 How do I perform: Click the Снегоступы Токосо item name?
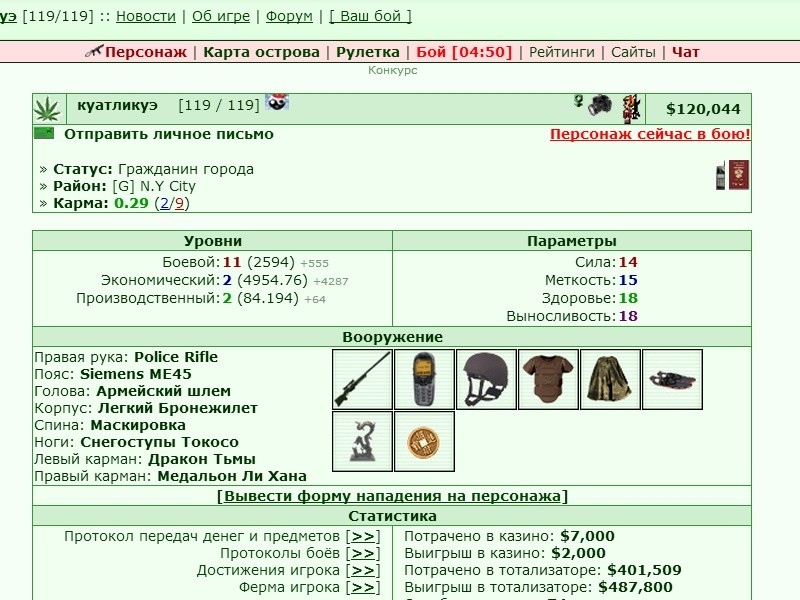[x=159, y=442]
